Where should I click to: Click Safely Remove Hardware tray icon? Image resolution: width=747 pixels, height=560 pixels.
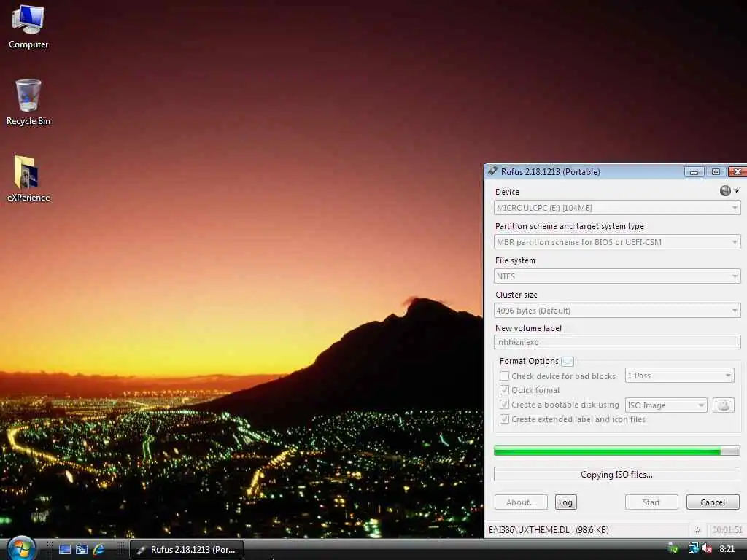673,548
